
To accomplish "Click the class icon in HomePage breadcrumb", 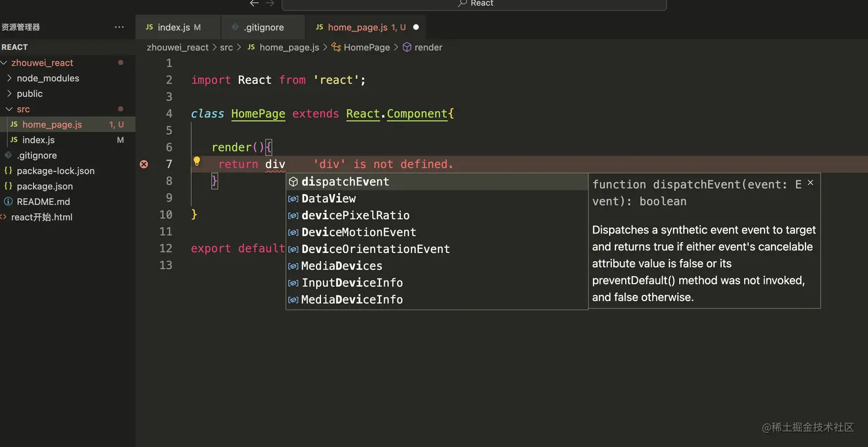I will tap(336, 48).
